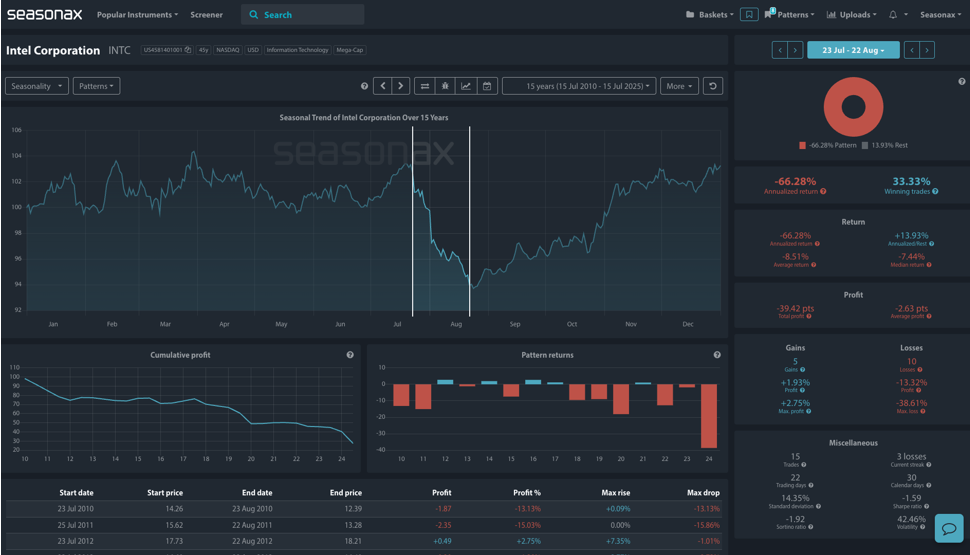Open the Seasonax account menu
Viewport: 970px width, 555px height.
pyautogui.click(x=940, y=15)
